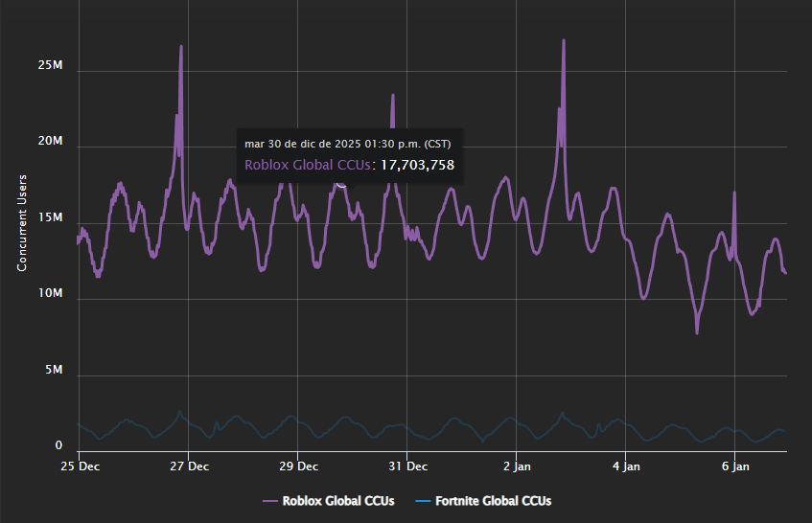The width and height of the screenshot is (812, 523).
Task: Click the blue Fortnite legend line swatch
Action: (x=423, y=501)
